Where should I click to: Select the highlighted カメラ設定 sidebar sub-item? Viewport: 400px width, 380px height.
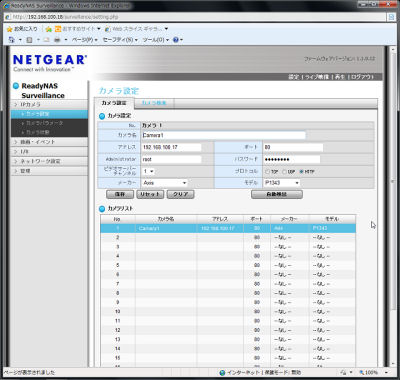click(49, 114)
